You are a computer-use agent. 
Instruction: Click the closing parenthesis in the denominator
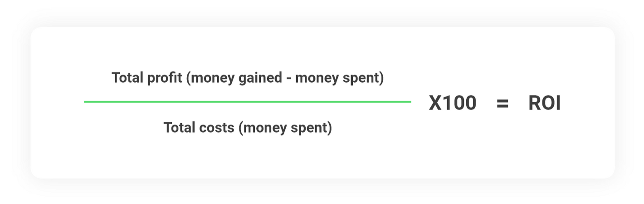330,128
